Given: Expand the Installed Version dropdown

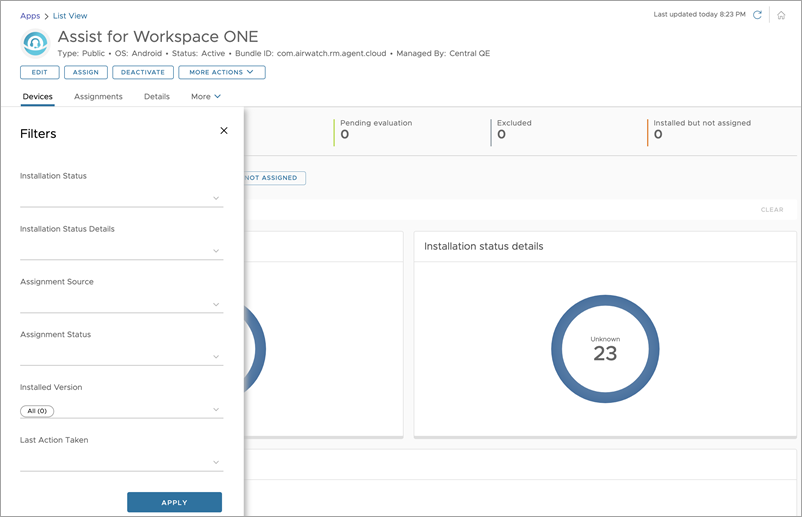Looking at the screenshot, I should click(x=122, y=410).
